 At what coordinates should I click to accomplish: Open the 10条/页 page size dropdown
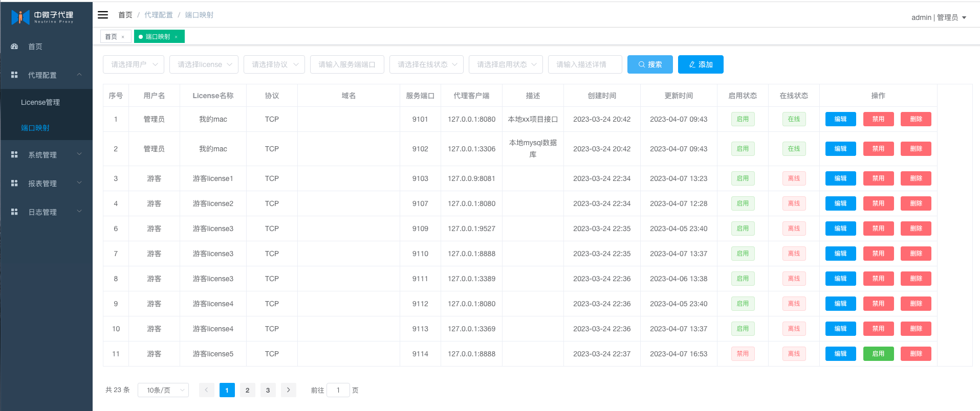pos(163,390)
